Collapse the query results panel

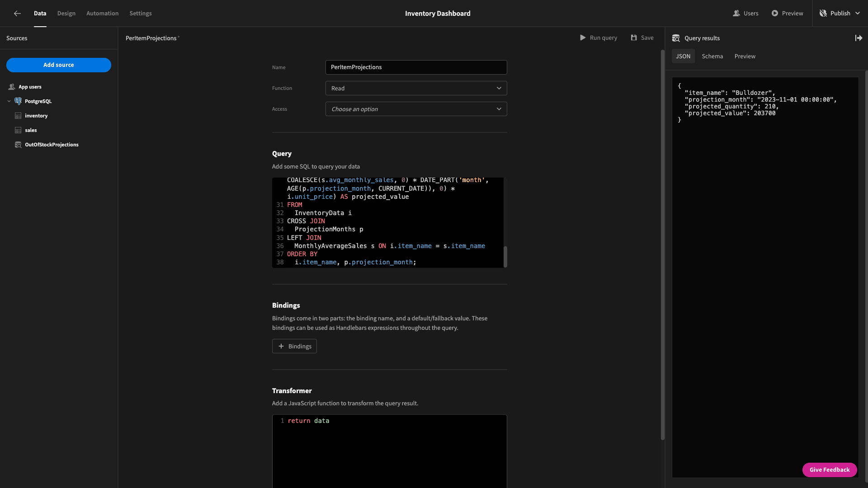coord(859,38)
